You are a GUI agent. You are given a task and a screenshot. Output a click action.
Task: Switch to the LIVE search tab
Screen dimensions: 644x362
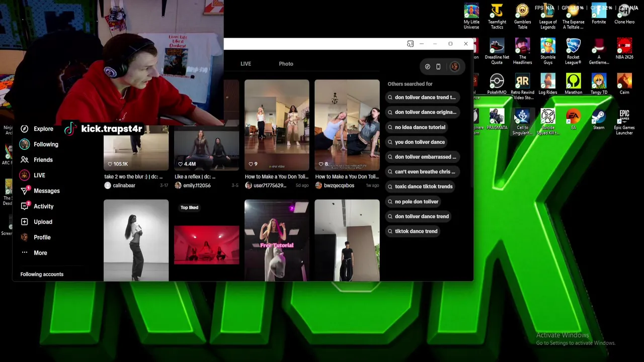pyautogui.click(x=246, y=64)
